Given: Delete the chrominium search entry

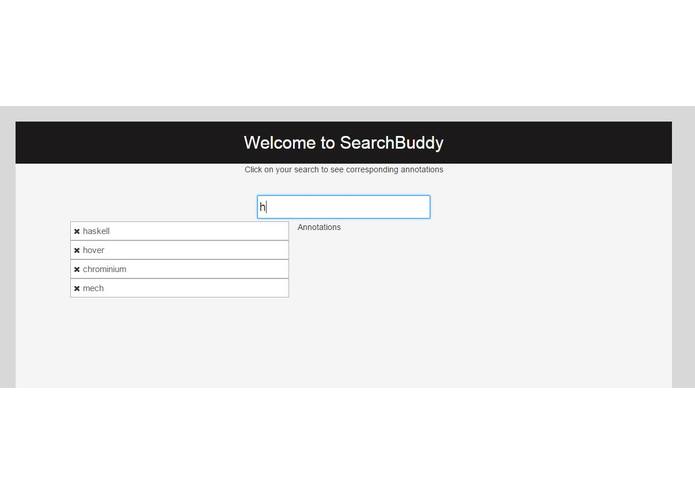Looking at the screenshot, I should pyautogui.click(x=77, y=269).
